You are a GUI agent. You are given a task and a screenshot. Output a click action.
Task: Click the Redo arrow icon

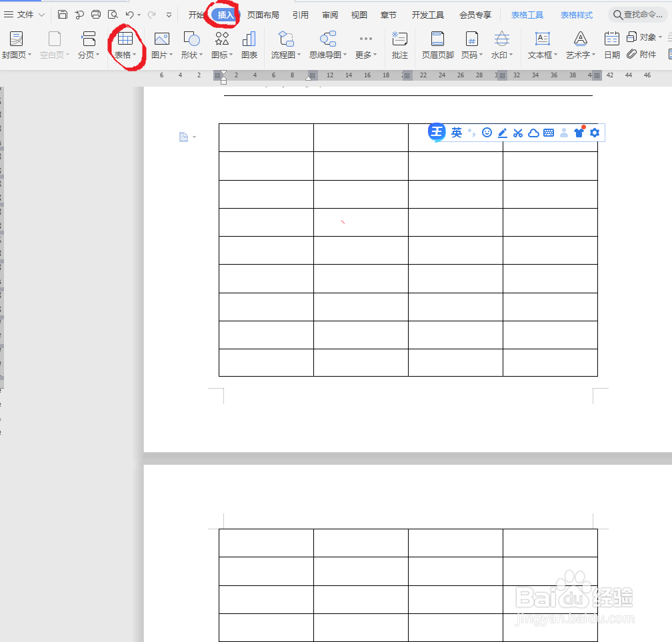coord(151,15)
